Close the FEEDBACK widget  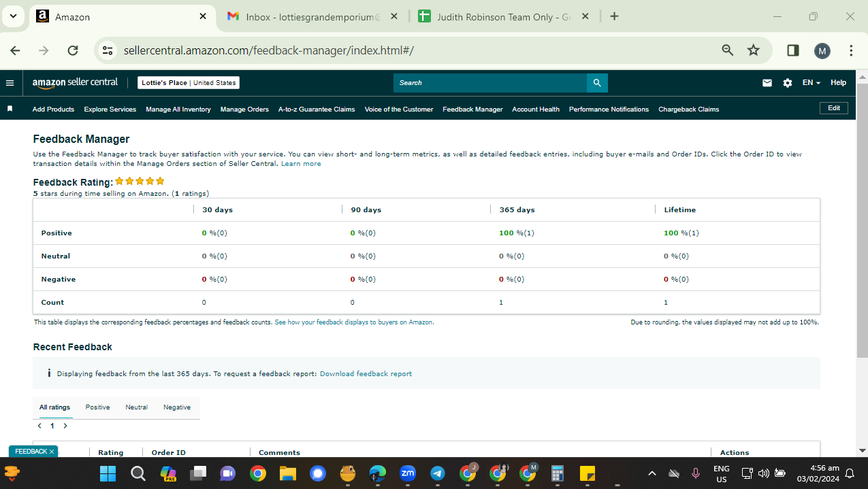coord(52,452)
